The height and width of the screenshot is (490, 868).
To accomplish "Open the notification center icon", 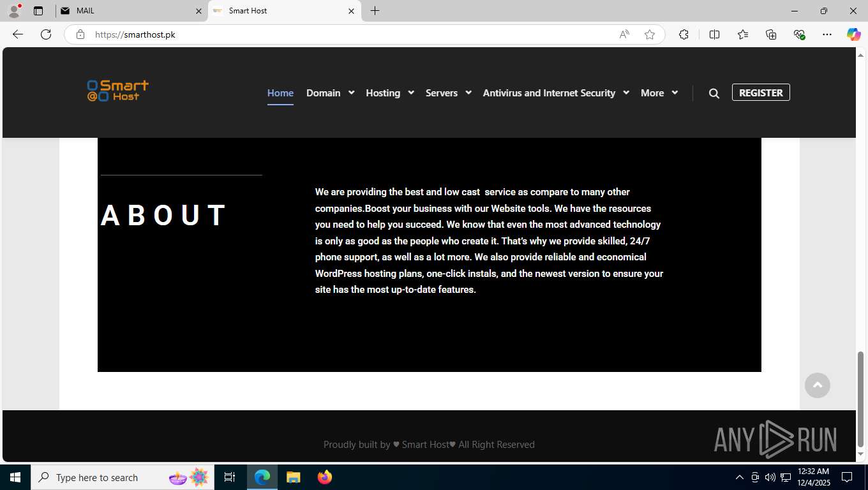I will point(847,477).
